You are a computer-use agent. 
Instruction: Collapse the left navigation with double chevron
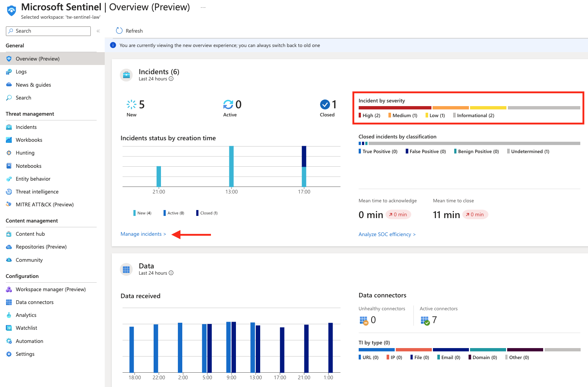coord(98,31)
